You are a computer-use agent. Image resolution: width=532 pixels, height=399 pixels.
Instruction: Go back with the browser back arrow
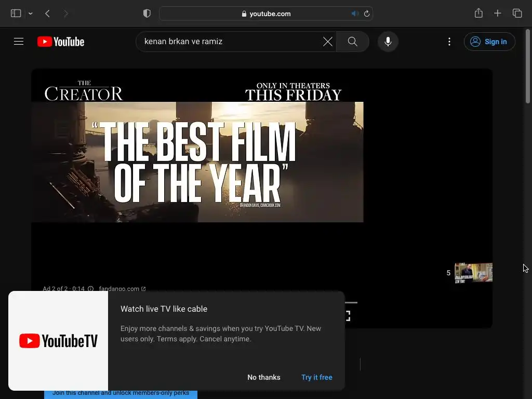47,14
